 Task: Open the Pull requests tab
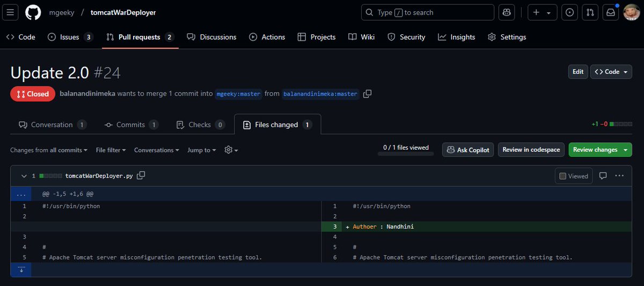[140, 37]
